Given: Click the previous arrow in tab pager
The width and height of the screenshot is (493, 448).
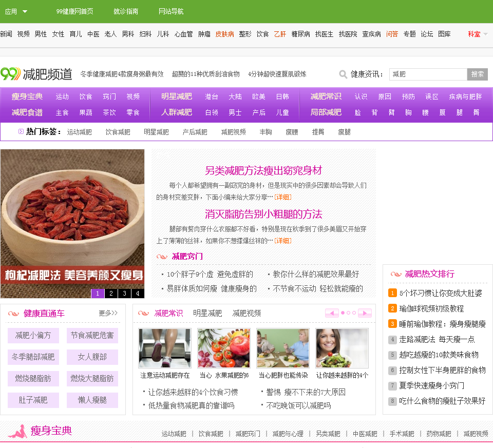Looking at the screenshot, I should [x=332, y=313].
